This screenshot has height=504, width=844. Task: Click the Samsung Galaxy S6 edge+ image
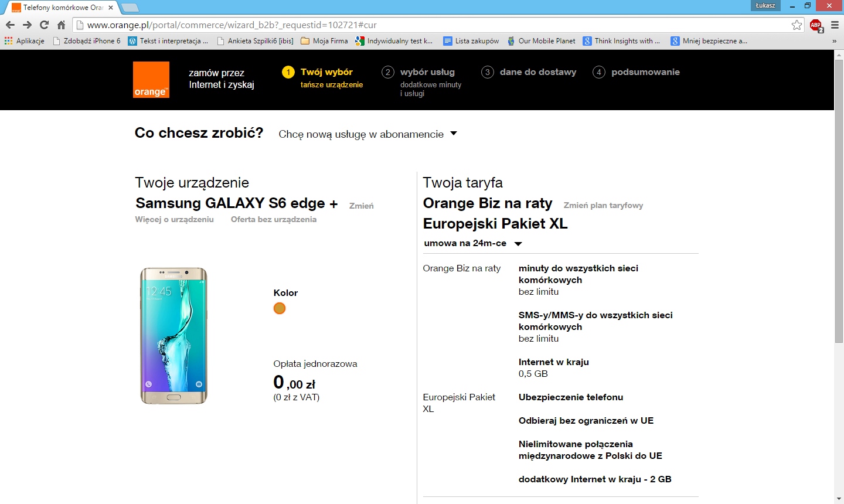pos(173,336)
